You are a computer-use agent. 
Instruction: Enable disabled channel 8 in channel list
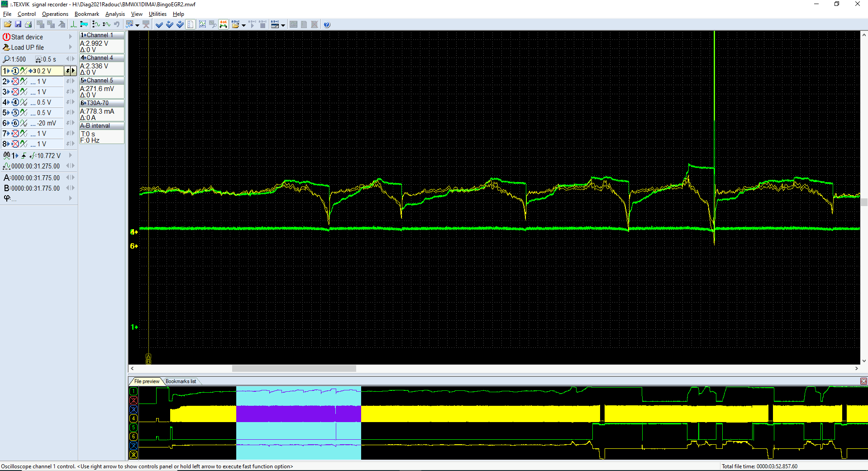[x=15, y=144]
